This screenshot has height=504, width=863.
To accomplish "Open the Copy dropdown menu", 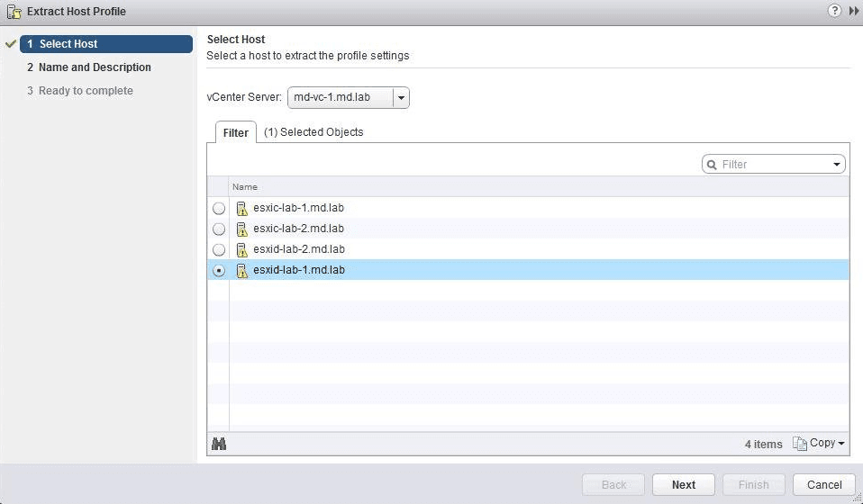I will [x=819, y=443].
